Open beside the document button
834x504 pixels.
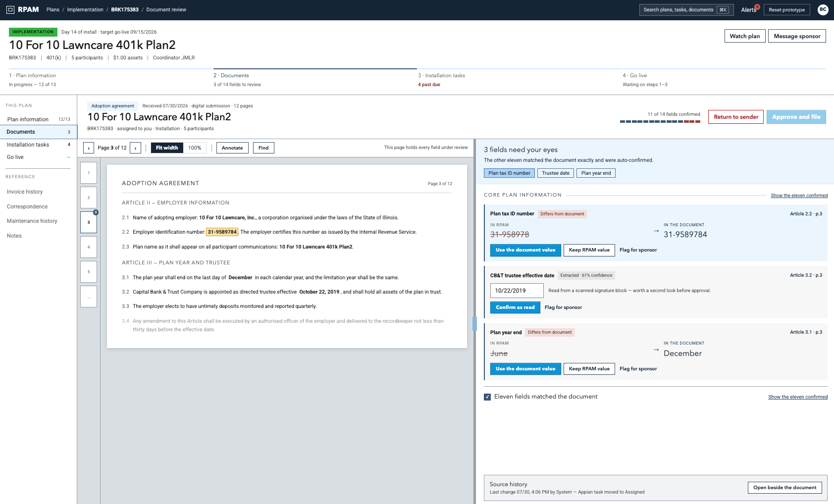click(785, 488)
